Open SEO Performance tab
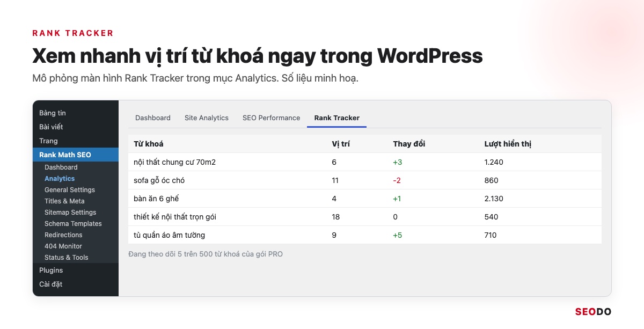644x329 pixels. coord(271,118)
